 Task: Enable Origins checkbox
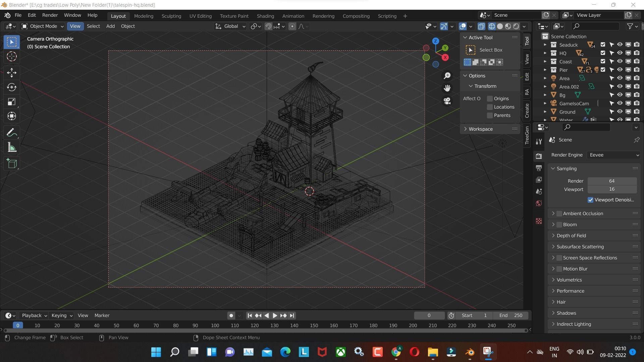490,99
